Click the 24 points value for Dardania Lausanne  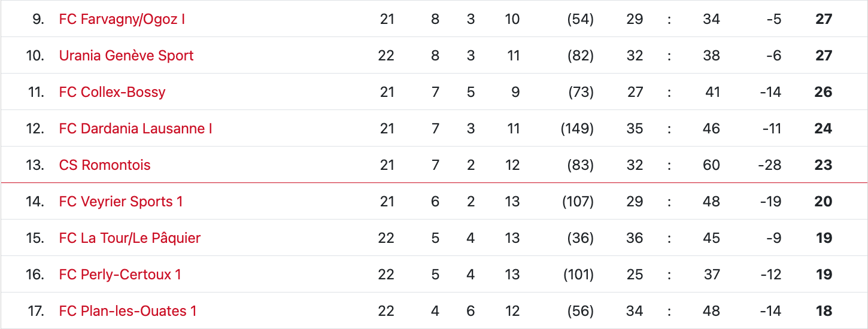click(823, 129)
